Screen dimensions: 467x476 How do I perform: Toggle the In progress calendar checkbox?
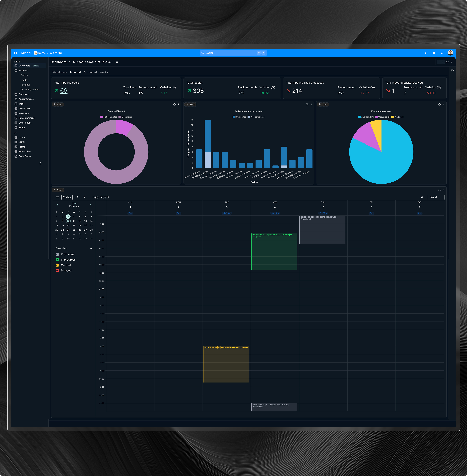point(57,260)
